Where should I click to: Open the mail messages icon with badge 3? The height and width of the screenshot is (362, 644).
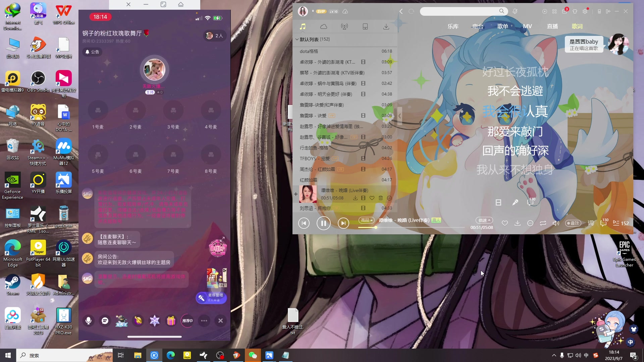tap(565, 11)
